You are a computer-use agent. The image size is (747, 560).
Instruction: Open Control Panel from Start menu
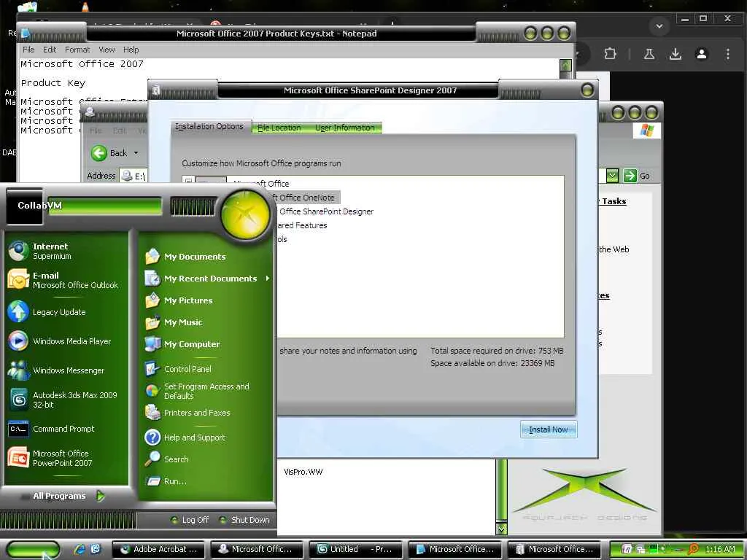[x=179, y=369]
